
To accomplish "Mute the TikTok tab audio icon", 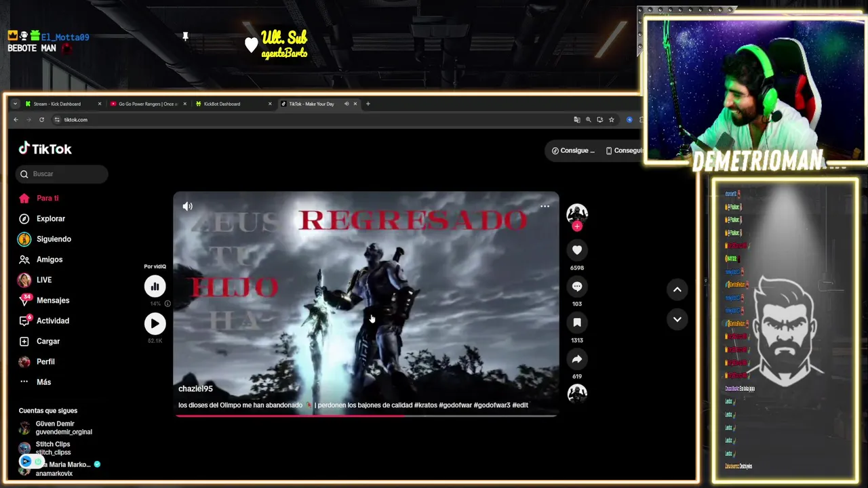I will (347, 104).
